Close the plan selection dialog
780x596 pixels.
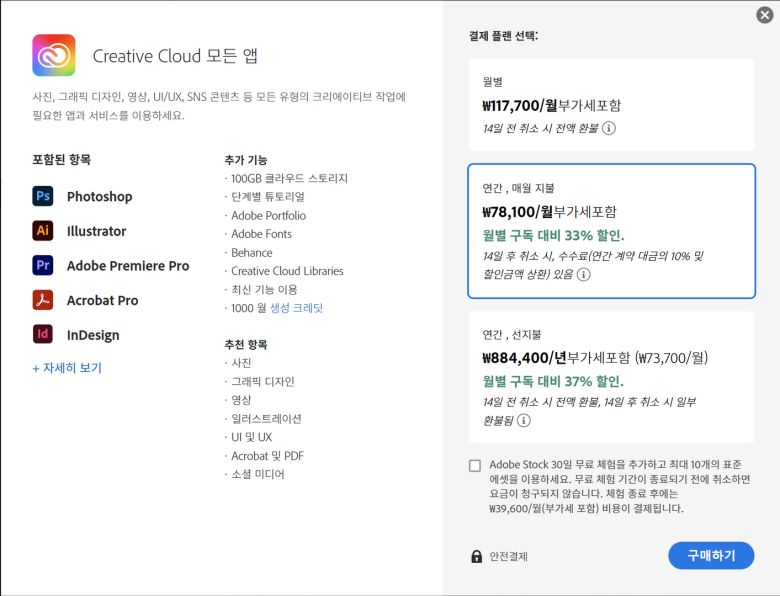tap(765, 15)
